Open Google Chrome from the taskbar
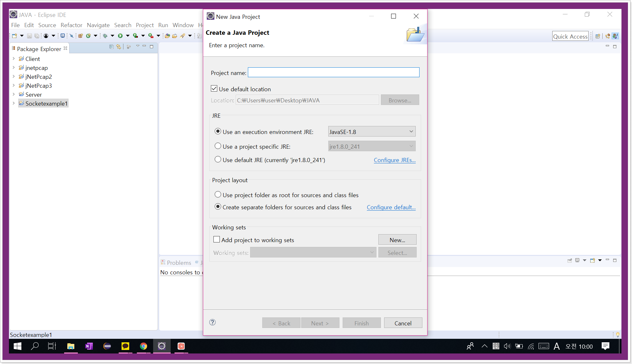This screenshot has width=632, height=364. 144,346
